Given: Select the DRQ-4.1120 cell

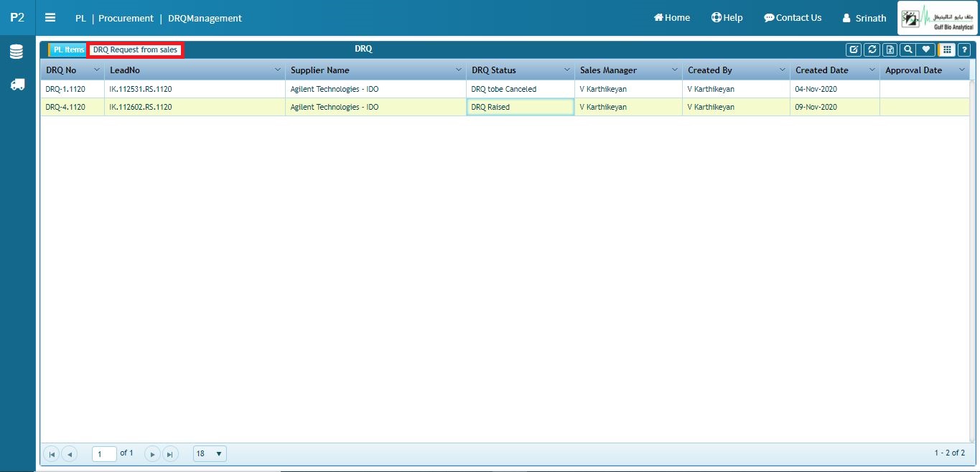Looking at the screenshot, I should (73, 107).
